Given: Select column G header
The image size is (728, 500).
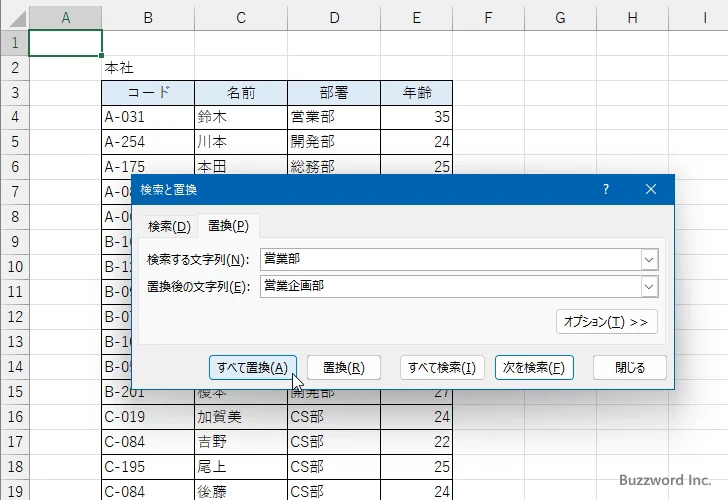Looking at the screenshot, I should coord(559,18).
